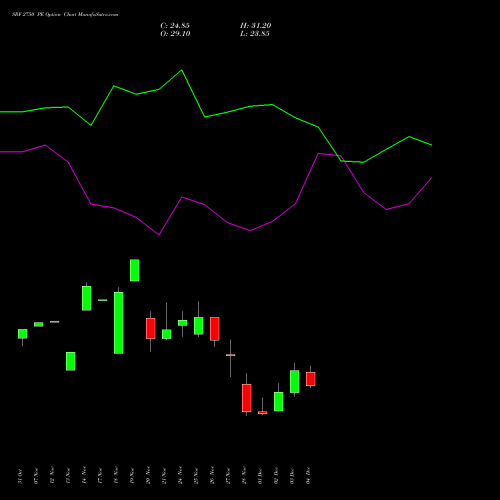Click the tall green 18 Nov candlestick

point(119,323)
